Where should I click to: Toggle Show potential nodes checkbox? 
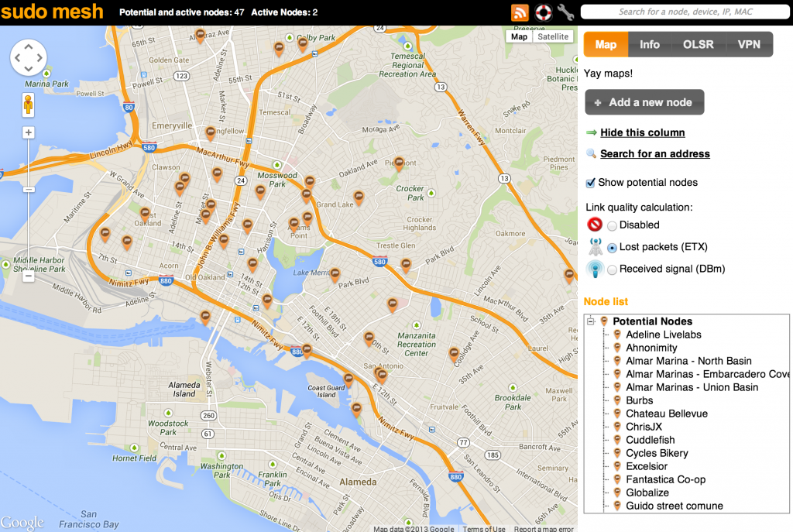[590, 183]
